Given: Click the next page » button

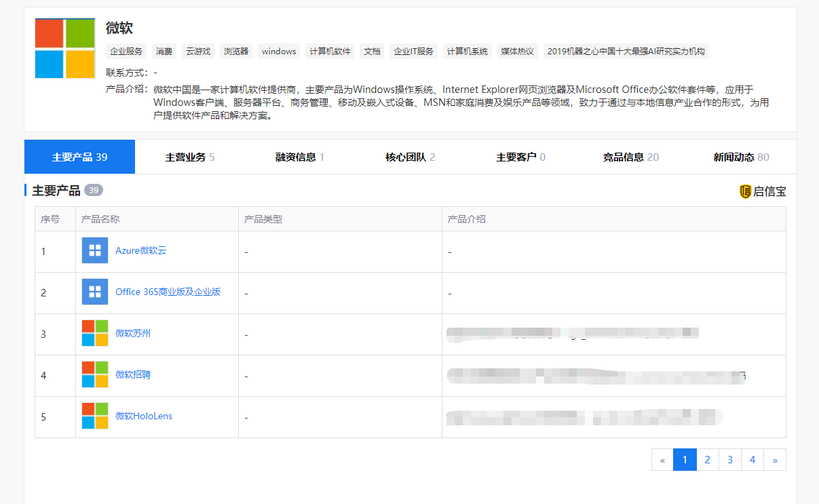Looking at the screenshot, I should click(x=775, y=459).
